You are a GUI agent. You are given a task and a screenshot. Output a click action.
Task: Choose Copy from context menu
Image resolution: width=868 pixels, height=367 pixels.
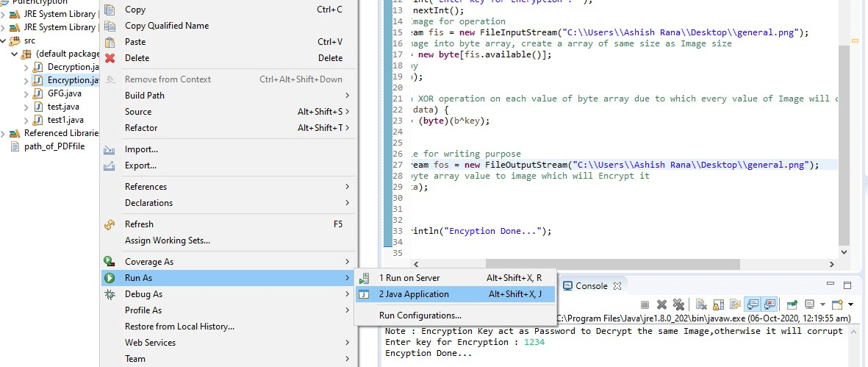[230, 10]
